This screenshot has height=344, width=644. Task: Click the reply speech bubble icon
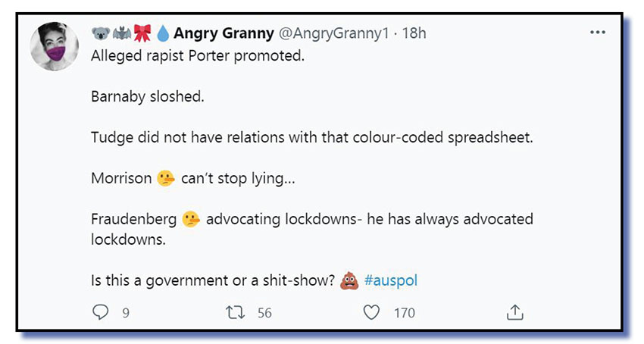tap(101, 312)
